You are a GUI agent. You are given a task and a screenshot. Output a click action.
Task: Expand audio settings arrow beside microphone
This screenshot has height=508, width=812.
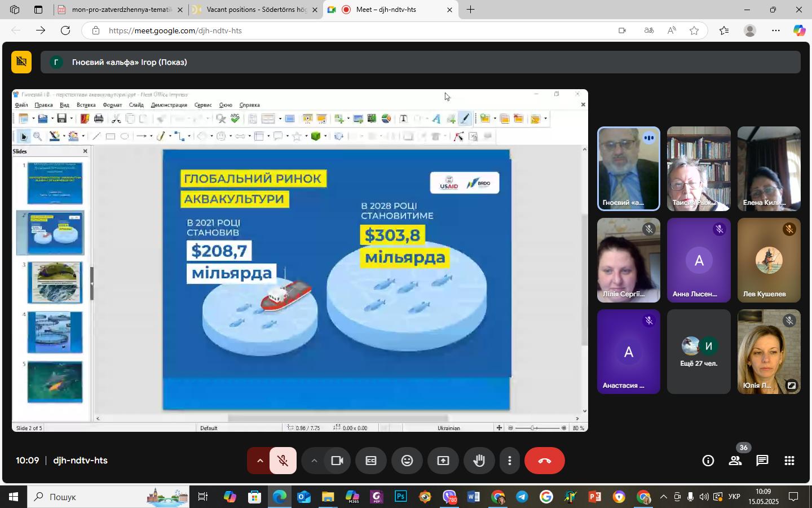260,461
